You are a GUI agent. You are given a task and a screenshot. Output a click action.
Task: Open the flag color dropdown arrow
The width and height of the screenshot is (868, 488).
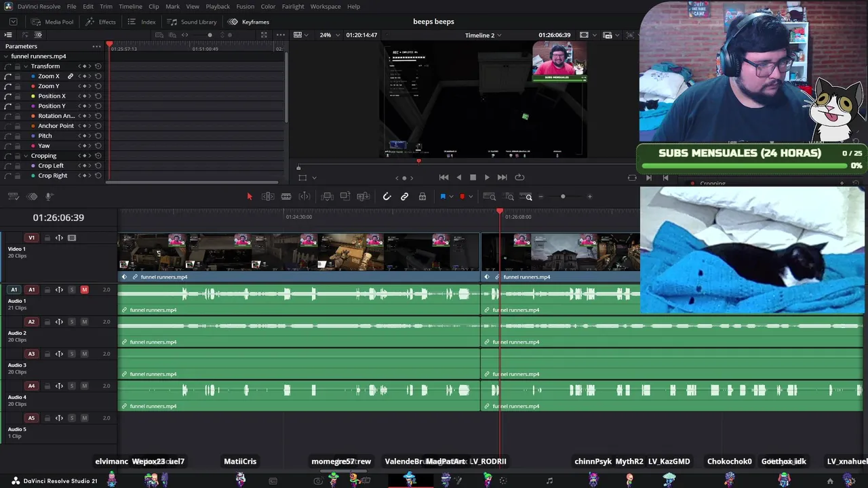pos(451,197)
